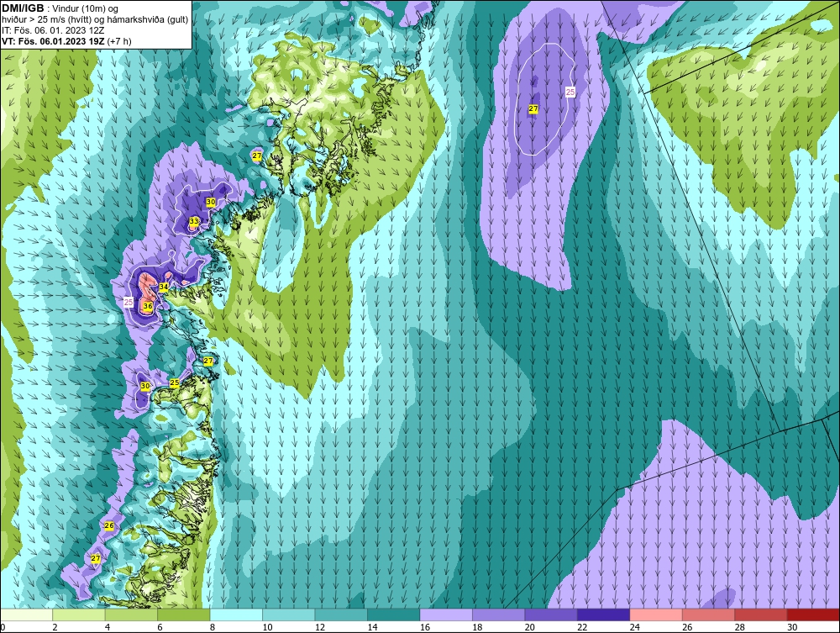Click the legend scale number 4
Image resolution: width=840 pixels, height=633 pixels.
(108, 627)
